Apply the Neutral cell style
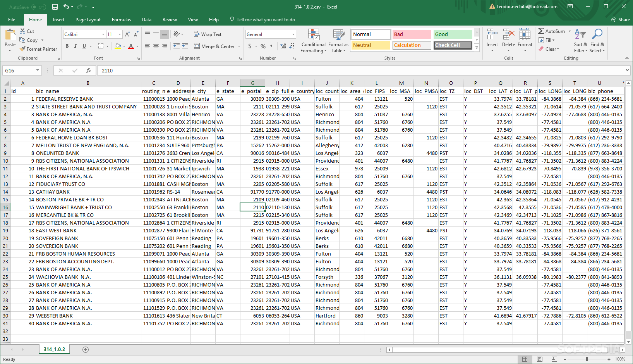Viewport: 633px width, 364px height. coord(371,45)
